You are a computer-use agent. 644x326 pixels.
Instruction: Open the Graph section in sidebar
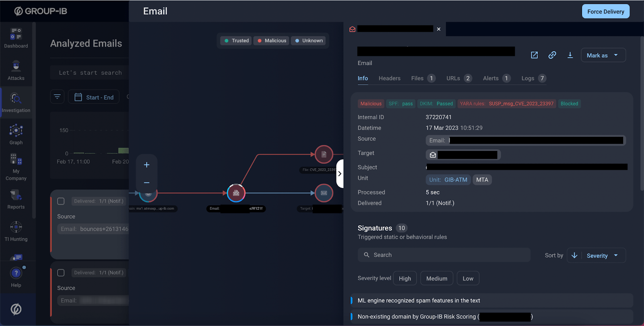16,134
